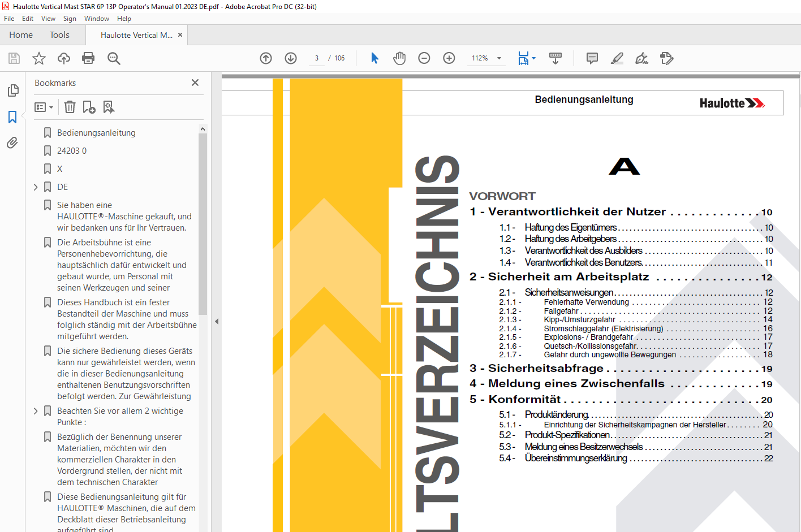The height and width of the screenshot is (532, 801).
Task: Jump to '4 - Meldung eines Zwischenfalls' entry
Action: (x=621, y=384)
